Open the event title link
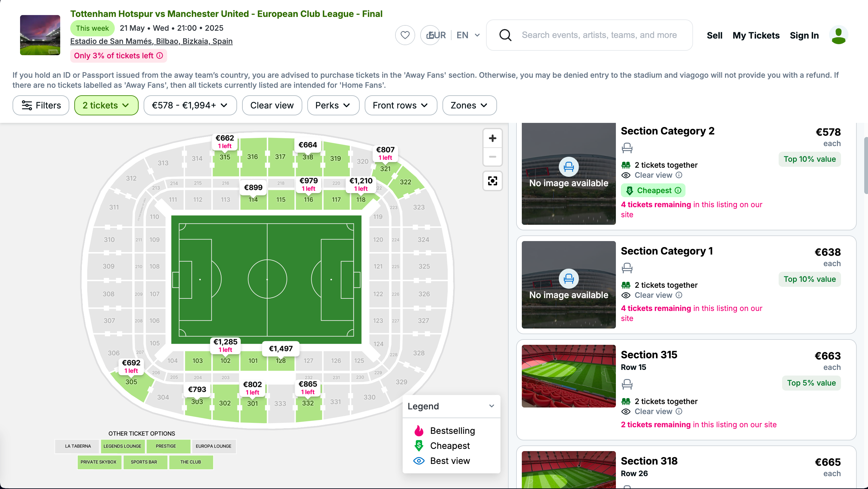The width and height of the screenshot is (868, 489). click(x=226, y=14)
